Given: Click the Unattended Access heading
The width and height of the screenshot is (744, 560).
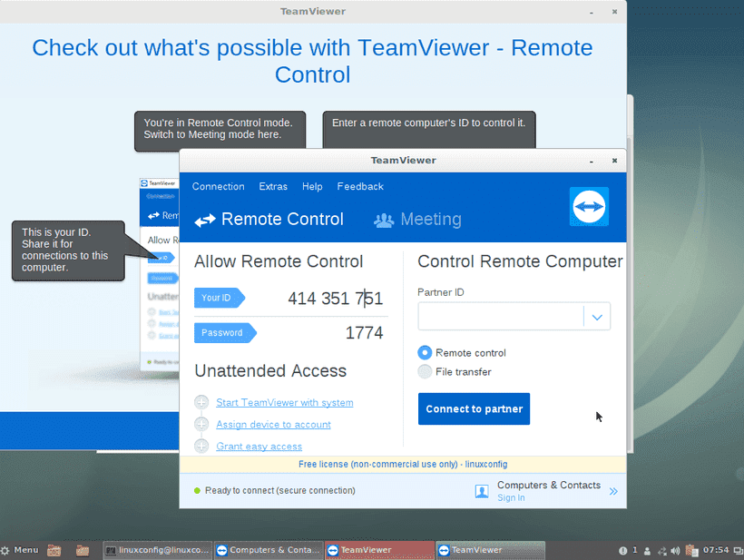Looking at the screenshot, I should pos(270,370).
